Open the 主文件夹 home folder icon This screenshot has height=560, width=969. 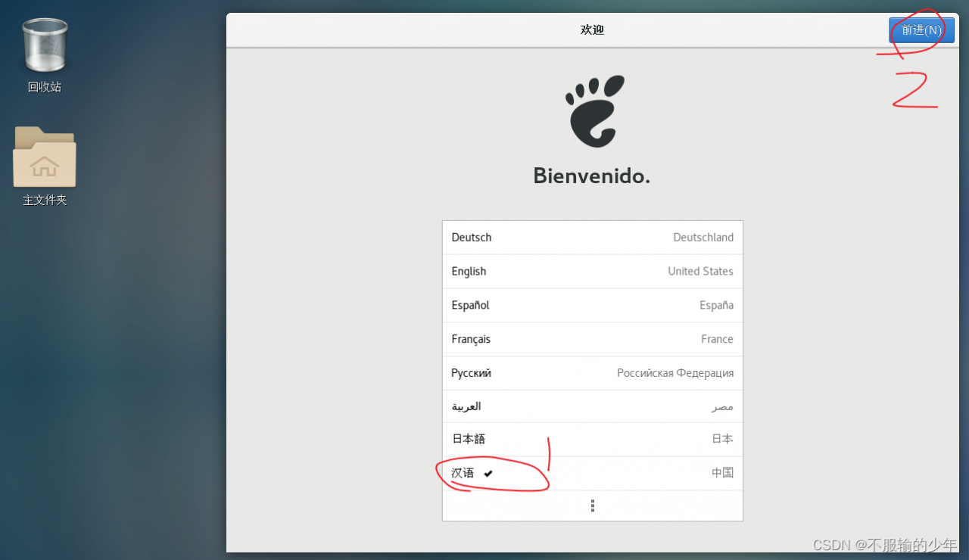[x=45, y=157]
